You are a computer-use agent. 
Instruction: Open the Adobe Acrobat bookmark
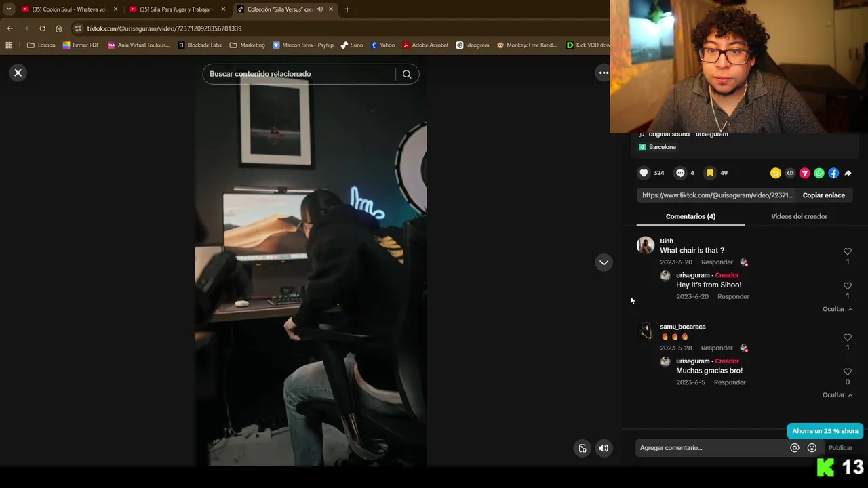[x=425, y=45]
